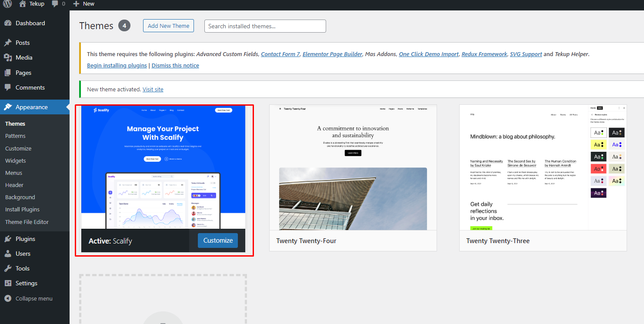Click the Pages icon in sidebar
Viewport: 644px width, 324px height.
(8, 73)
